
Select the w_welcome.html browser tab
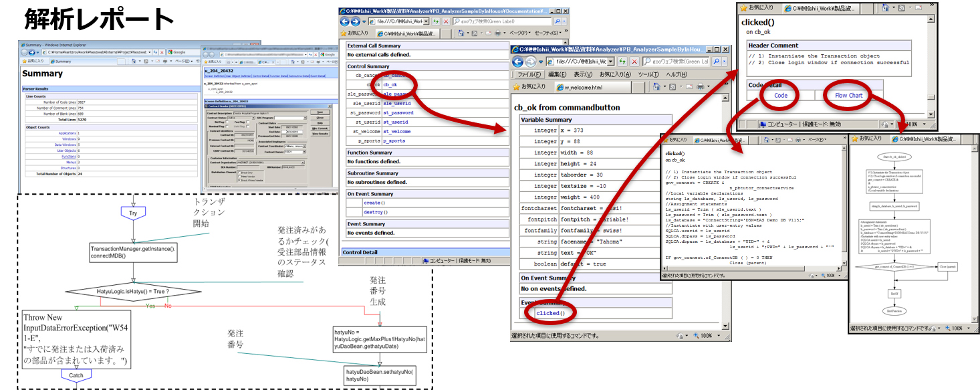592,87
